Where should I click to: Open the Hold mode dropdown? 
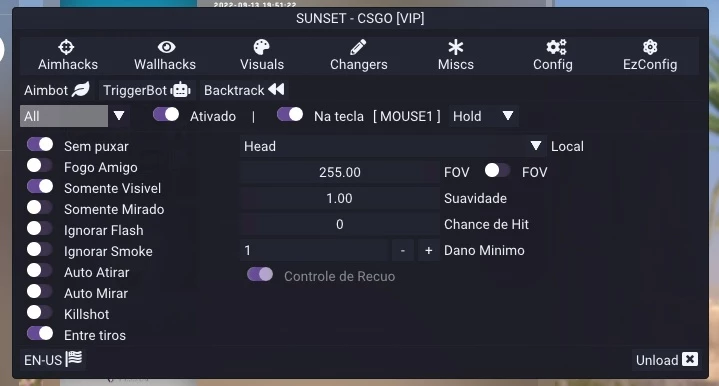coord(484,116)
